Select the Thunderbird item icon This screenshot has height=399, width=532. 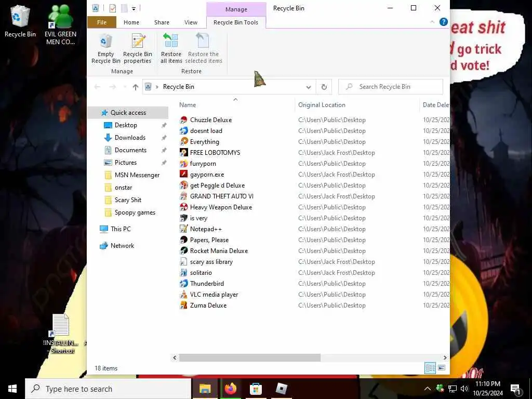pos(183,284)
